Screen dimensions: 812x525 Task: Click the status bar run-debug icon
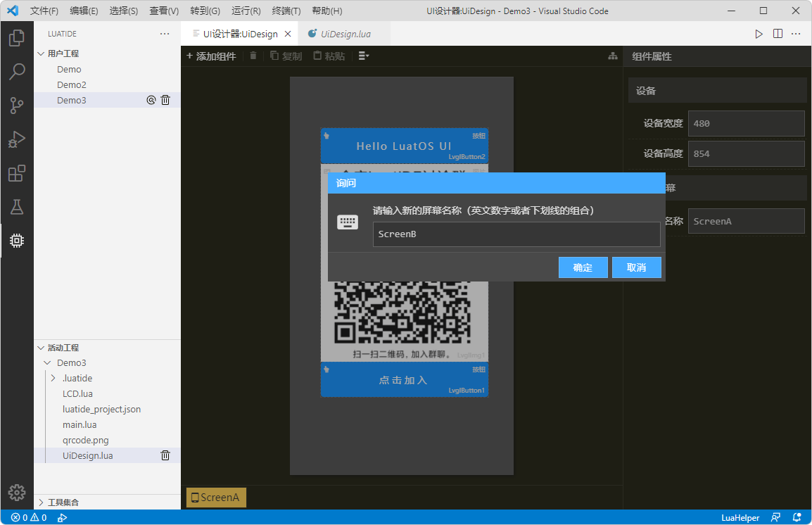(62, 517)
